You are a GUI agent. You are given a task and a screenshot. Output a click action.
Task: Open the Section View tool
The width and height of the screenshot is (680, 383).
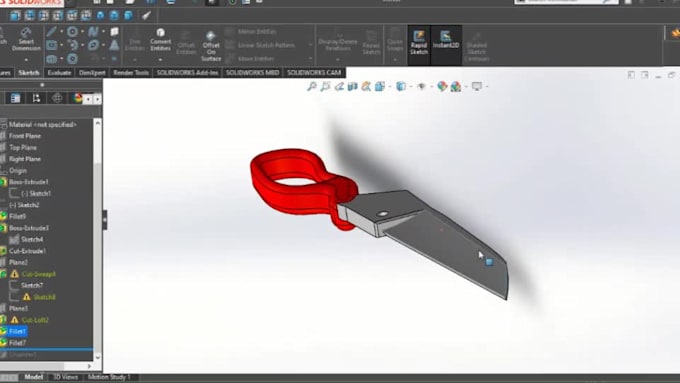point(352,86)
